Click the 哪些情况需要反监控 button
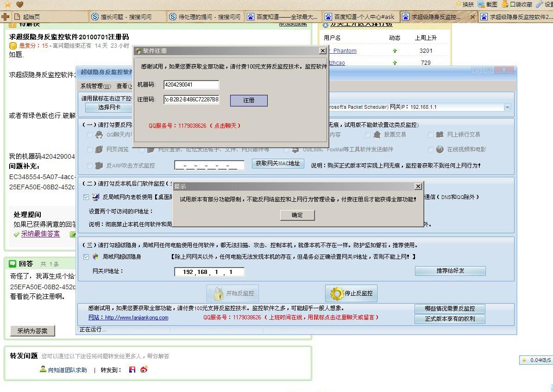Image resolution: width=553 pixels, height=392 pixels. [450, 309]
